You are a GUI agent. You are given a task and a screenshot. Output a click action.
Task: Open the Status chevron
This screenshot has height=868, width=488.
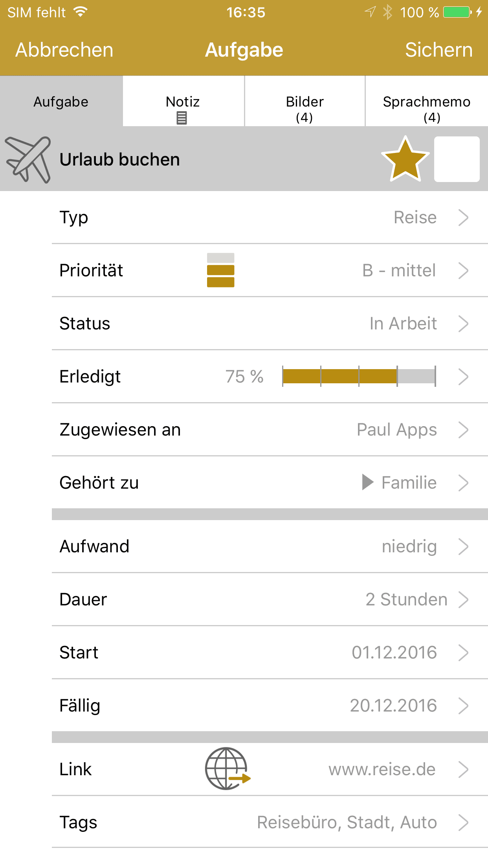tap(464, 324)
